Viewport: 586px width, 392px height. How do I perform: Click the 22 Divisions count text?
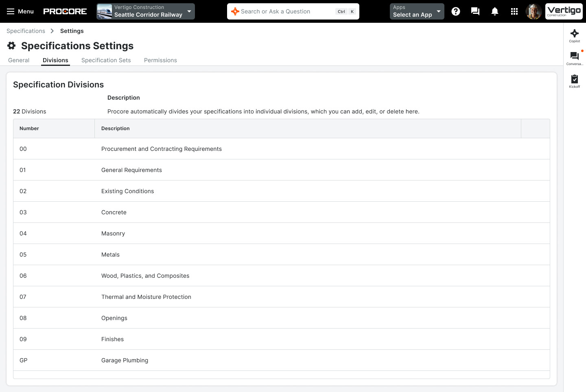30,111
